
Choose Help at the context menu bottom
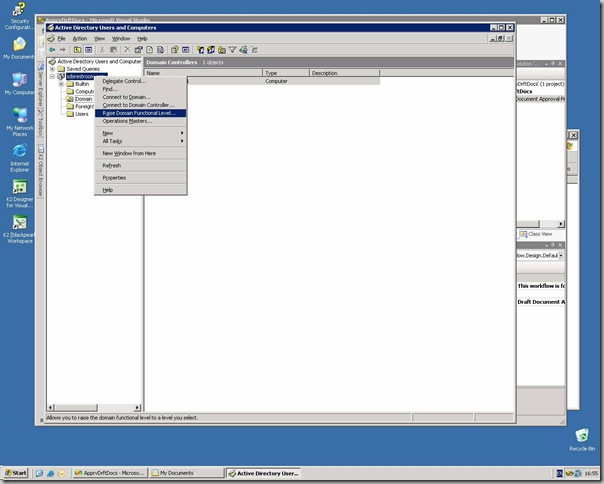click(141, 190)
